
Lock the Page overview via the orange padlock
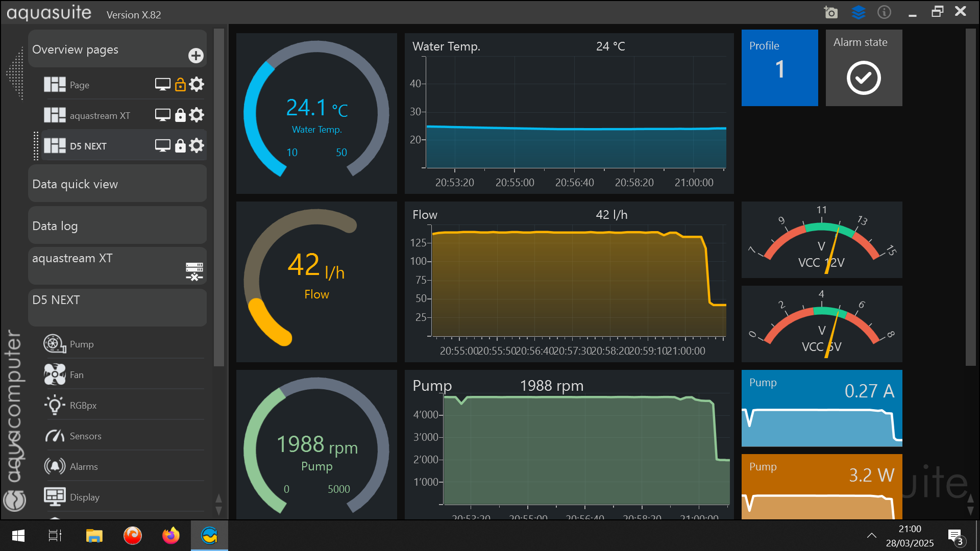pyautogui.click(x=179, y=85)
